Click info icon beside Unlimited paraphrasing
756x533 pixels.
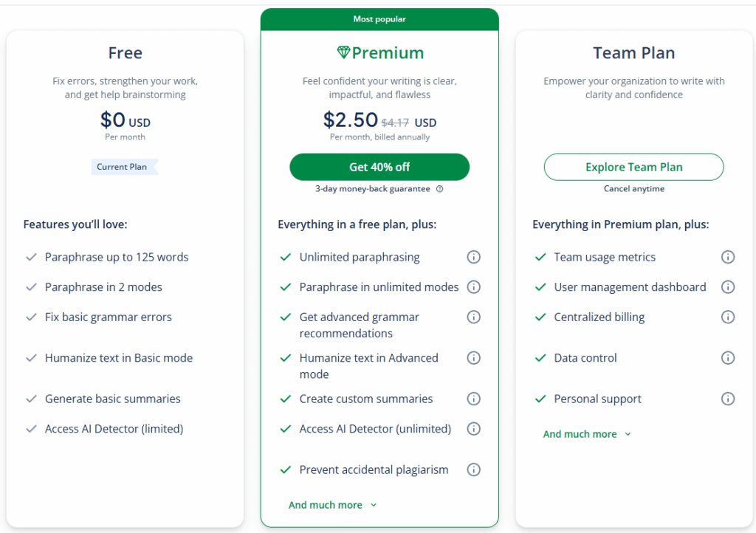[474, 257]
